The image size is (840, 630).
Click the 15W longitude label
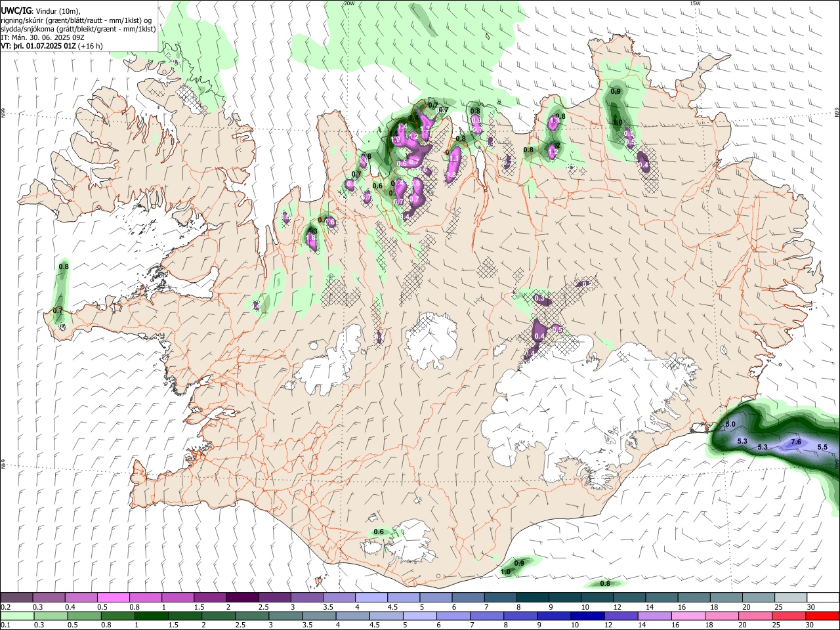(695, 3)
